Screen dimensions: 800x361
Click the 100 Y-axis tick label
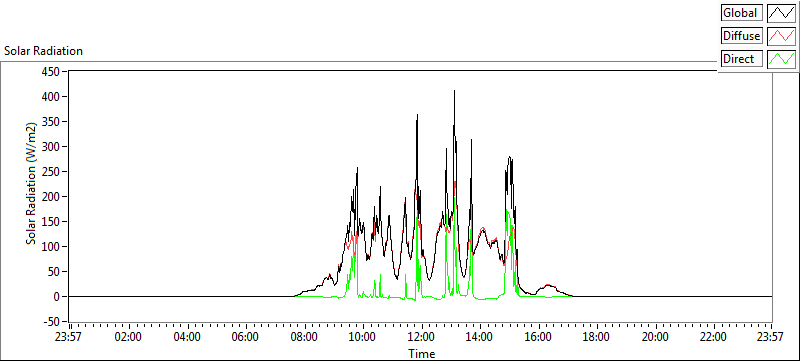pyautogui.click(x=52, y=247)
